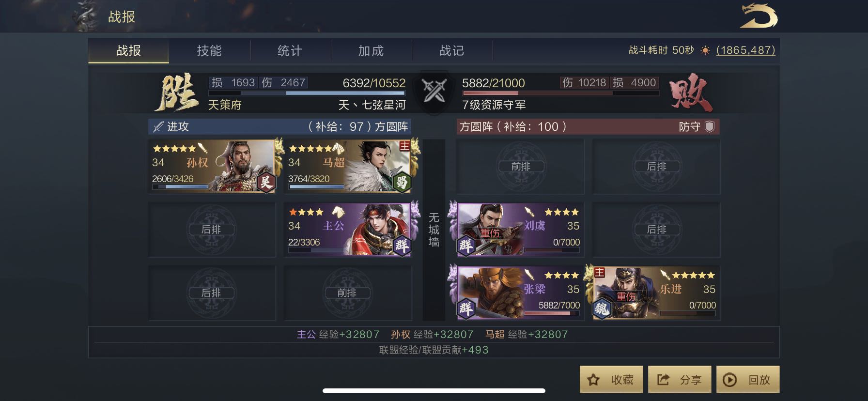Open the 战记 tab
The width and height of the screenshot is (868, 401).
click(452, 51)
